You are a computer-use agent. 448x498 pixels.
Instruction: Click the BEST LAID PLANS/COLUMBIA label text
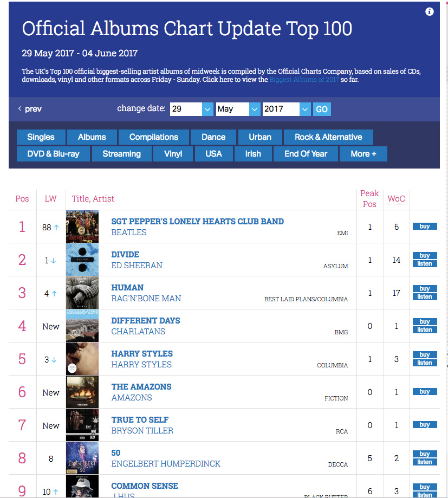(x=306, y=299)
